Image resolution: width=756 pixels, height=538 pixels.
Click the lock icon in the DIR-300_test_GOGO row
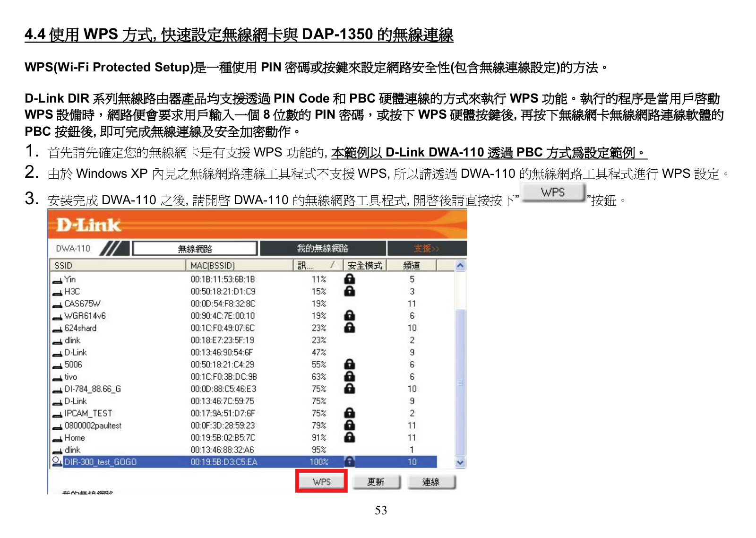click(350, 461)
